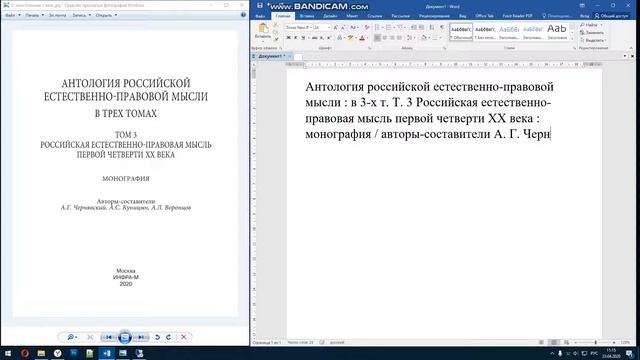The height and width of the screenshot is (360, 640).
Task: Open the Select (Выделить) dropdown
Action: pos(593,40)
